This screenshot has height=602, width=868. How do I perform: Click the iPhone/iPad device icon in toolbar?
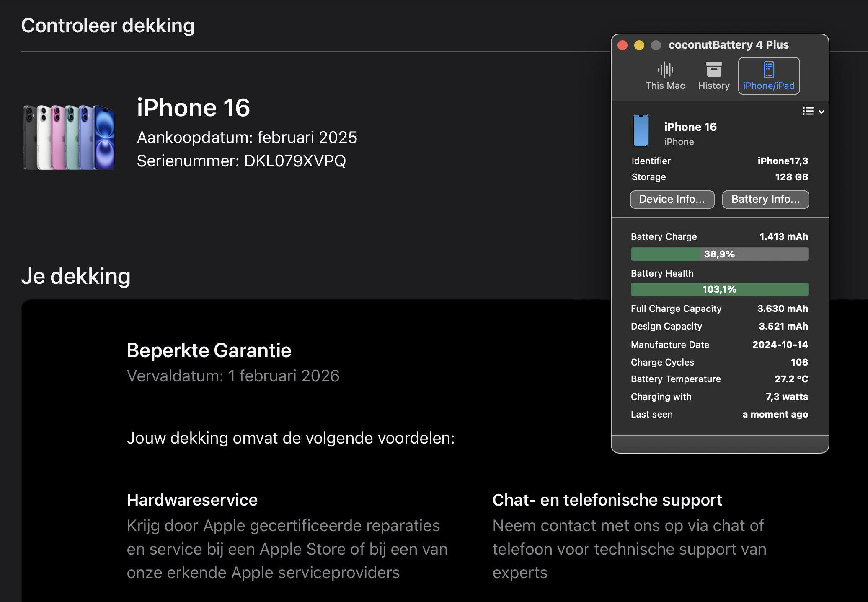(x=769, y=70)
